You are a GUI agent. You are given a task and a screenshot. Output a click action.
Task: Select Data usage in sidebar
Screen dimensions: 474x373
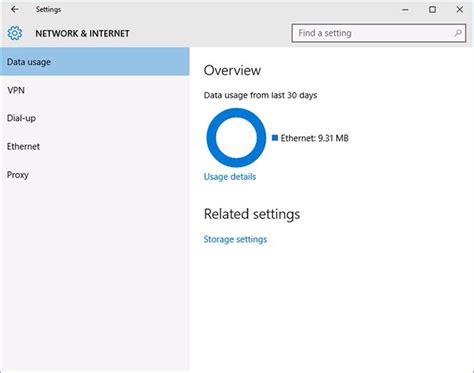tap(95, 62)
